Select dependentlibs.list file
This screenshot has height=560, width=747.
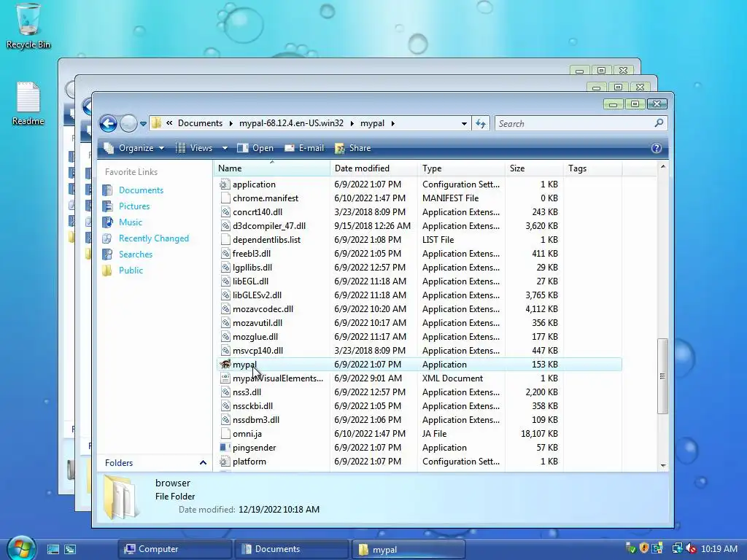[266, 239]
